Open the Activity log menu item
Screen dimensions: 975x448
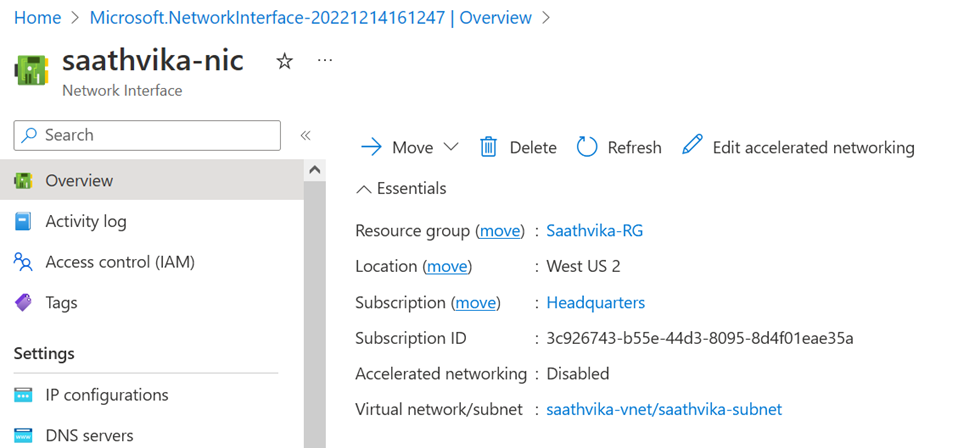click(x=152, y=222)
